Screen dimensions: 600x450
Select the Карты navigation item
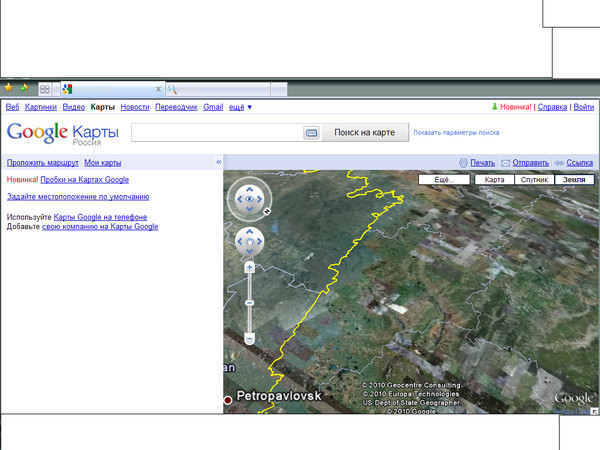pyautogui.click(x=103, y=107)
